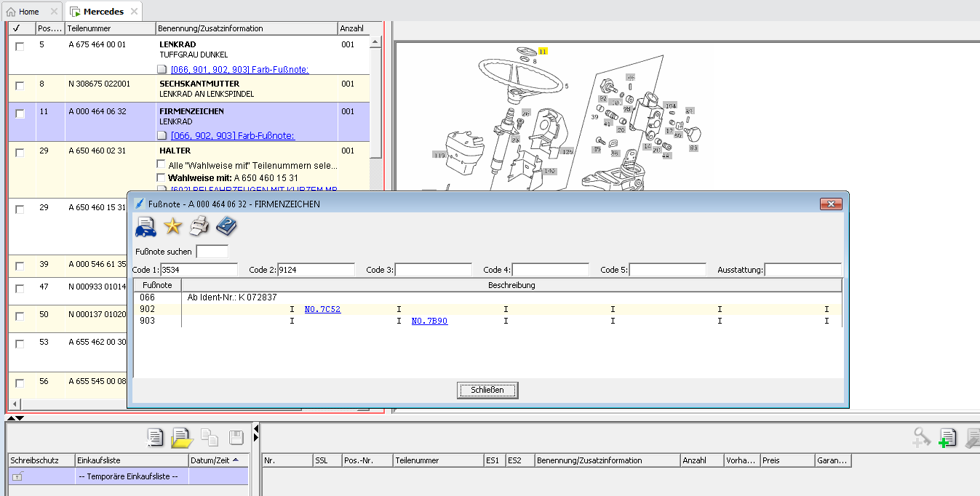Click callout 83 in the parts diagram
This screenshot has height=496, width=980.
693,148
